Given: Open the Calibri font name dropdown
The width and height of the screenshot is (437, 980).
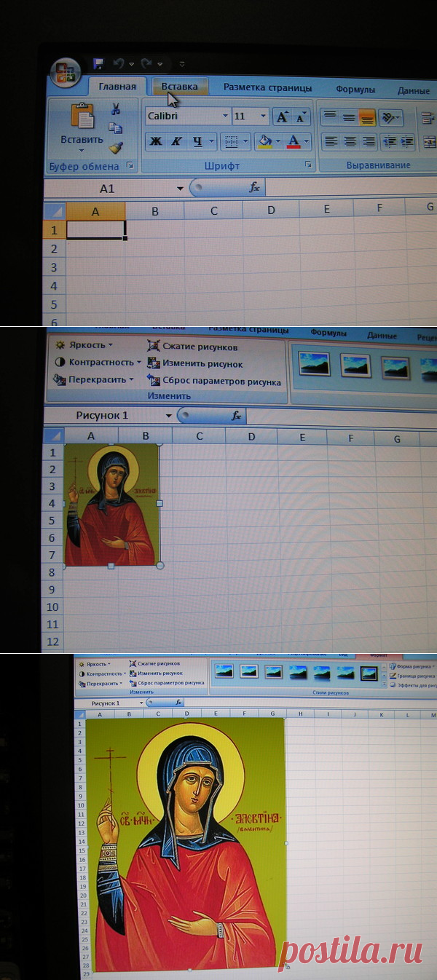Looking at the screenshot, I should pyautogui.click(x=225, y=116).
